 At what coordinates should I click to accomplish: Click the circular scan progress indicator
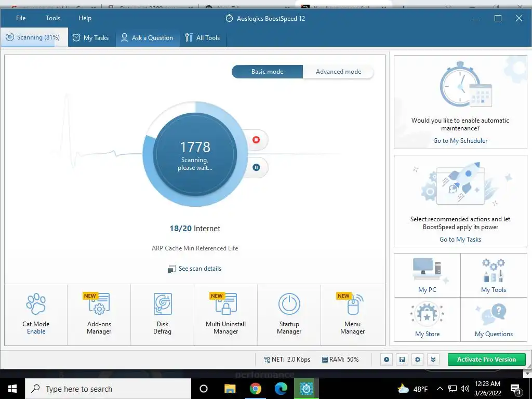195,154
